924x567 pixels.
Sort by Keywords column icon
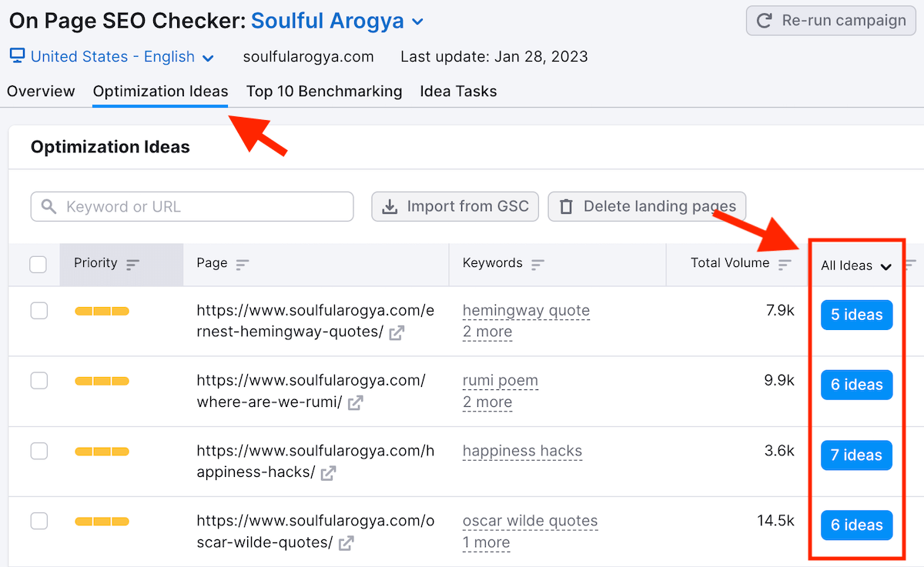[537, 265]
